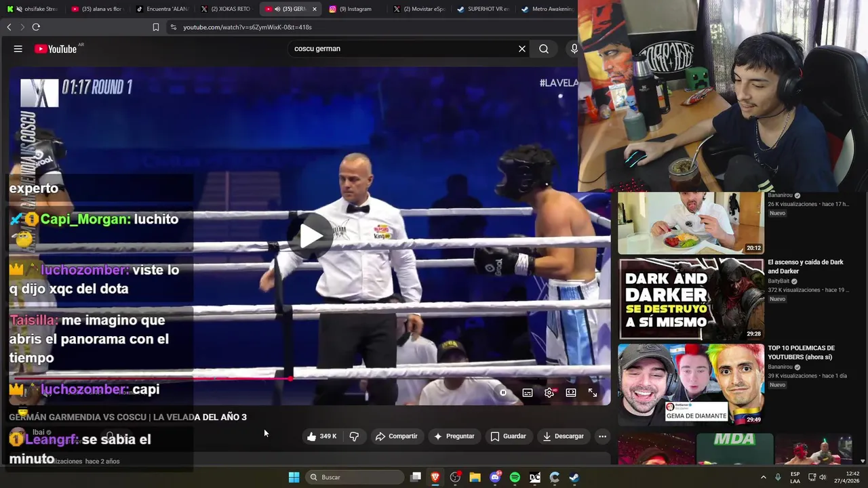Screen dimensions: 868x488
Task: Switch to the XOKAS RETO tab
Action: (x=226, y=9)
